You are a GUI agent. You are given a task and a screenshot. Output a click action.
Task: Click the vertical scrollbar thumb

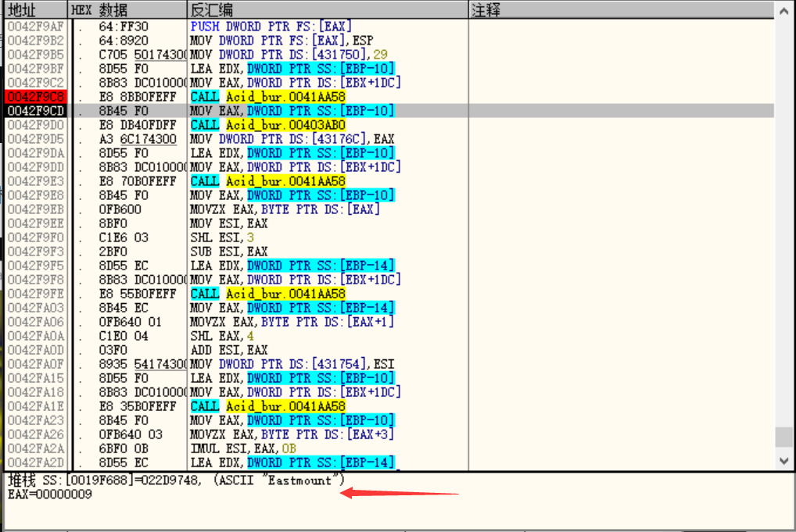pos(783,437)
